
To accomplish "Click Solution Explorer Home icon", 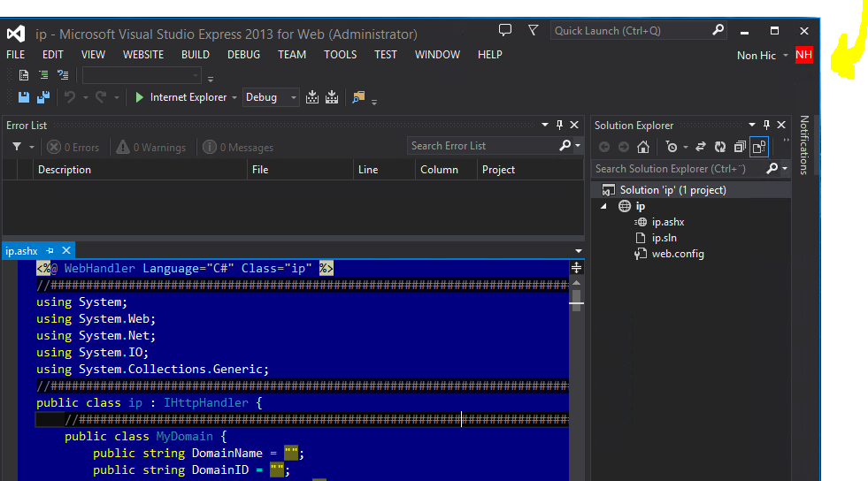I will pos(642,147).
